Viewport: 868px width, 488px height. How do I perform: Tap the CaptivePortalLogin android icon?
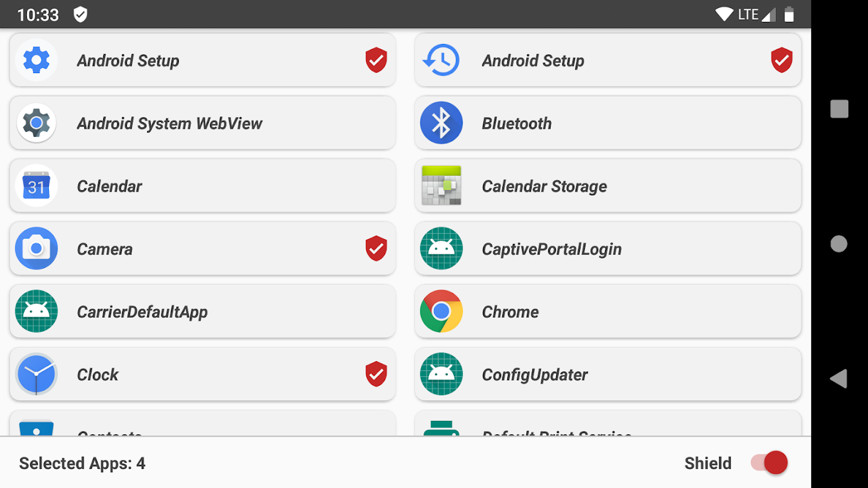point(441,249)
